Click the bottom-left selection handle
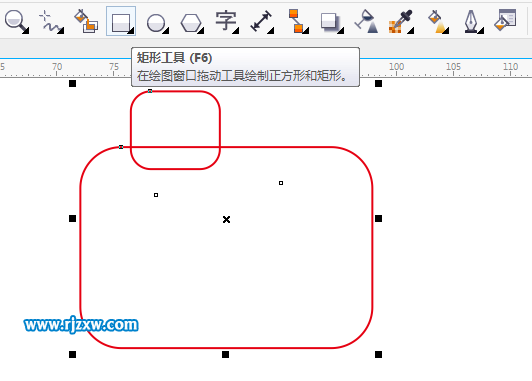Image resolution: width=532 pixels, height=381 pixels. point(72,355)
